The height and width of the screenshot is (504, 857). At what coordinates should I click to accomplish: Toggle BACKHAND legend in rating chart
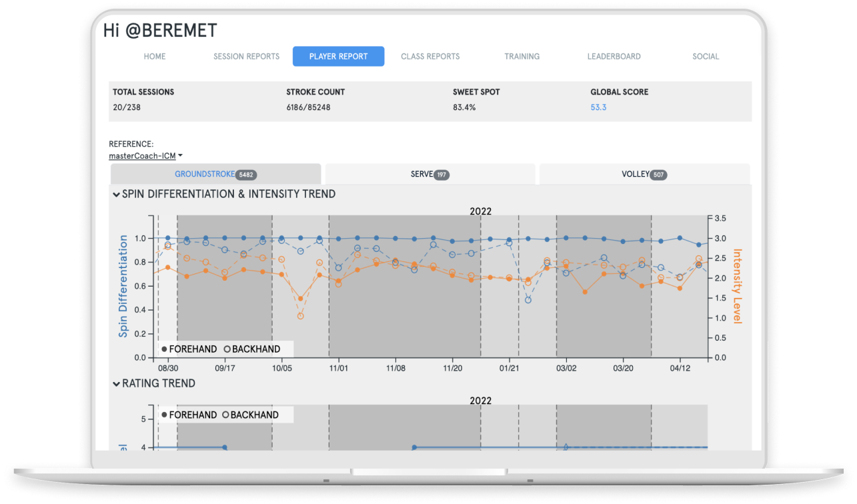click(250, 415)
